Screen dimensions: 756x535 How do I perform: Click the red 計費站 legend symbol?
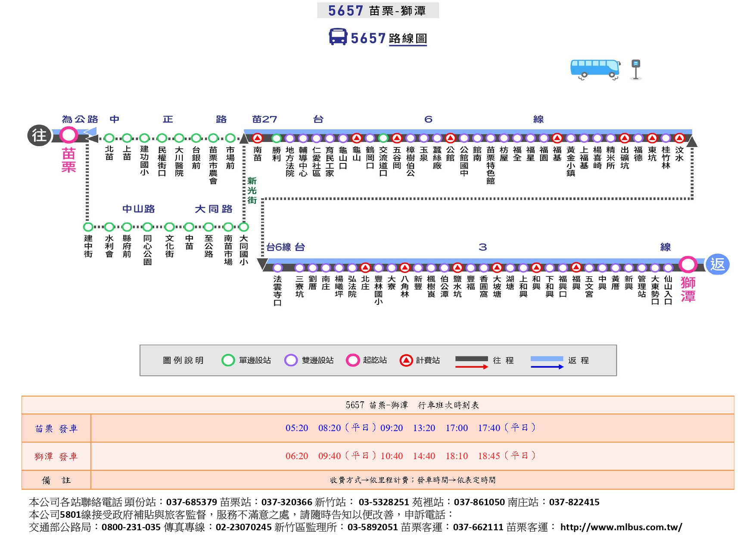[406, 360]
